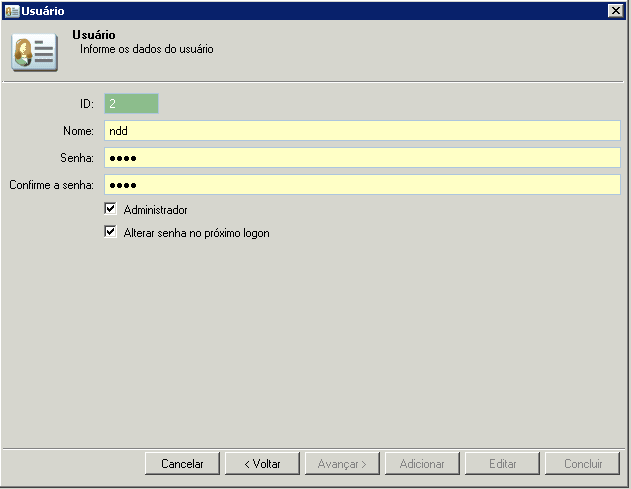The width and height of the screenshot is (631, 489).
Task: Click the Adicionar button
Action: coord(422,464)
